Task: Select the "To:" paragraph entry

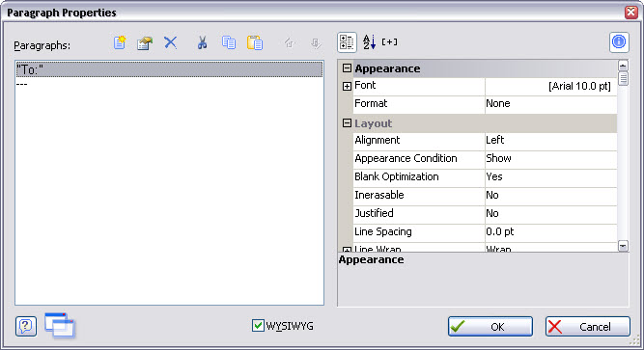Action: click(169, 69)
